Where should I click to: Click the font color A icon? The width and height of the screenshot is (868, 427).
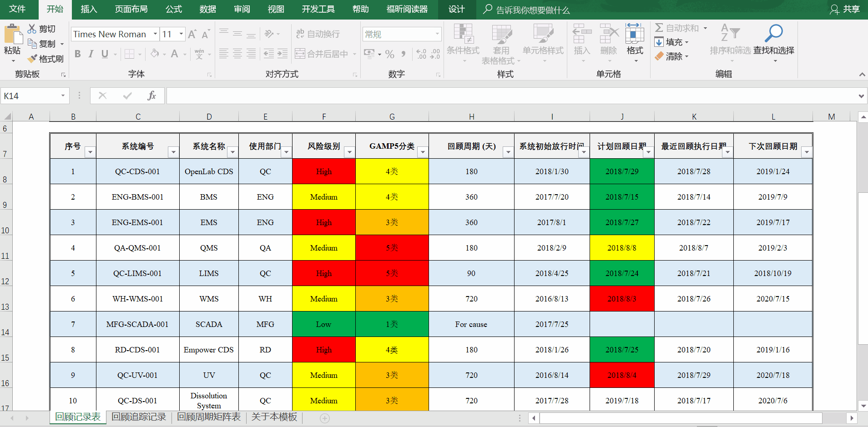pos(174,54)
